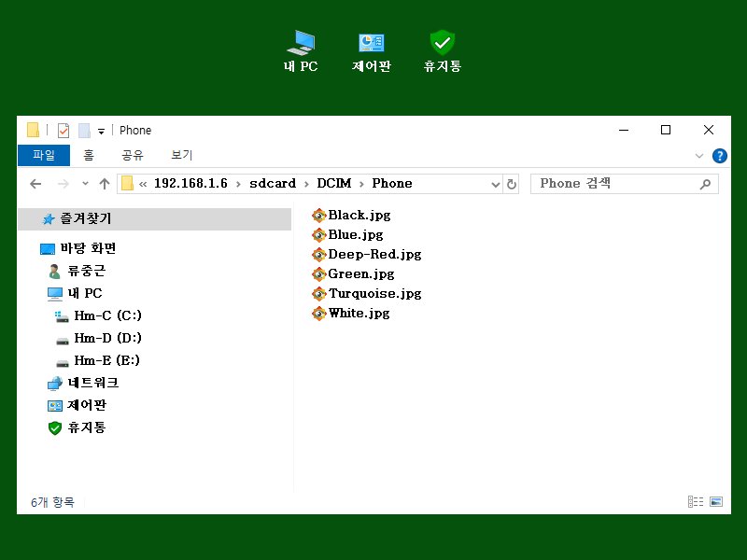
Task: Select 즐겨찾기 in the navigation pane
Action: point(154,219)
